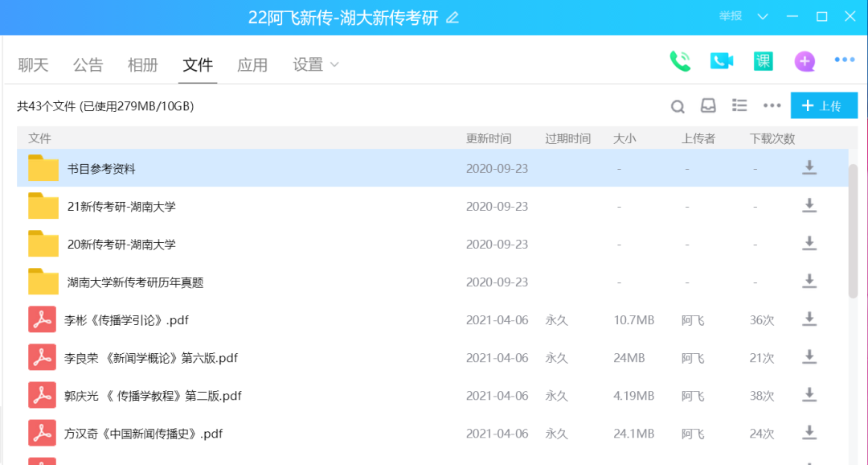Switch to the 聊天 tab
The width and height of the screenshot is (868, 465).
pyautogui.click(x=34, y=65)
